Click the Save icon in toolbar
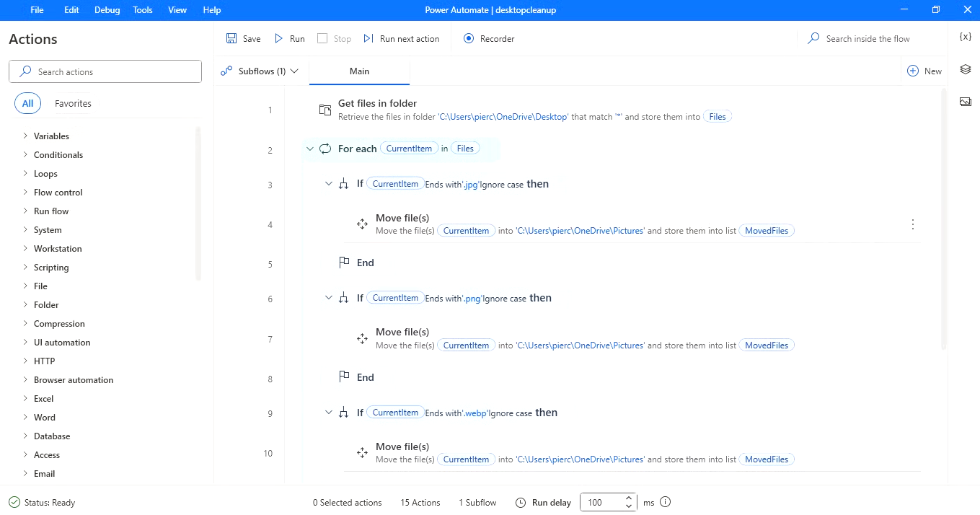 click(231, 38)
